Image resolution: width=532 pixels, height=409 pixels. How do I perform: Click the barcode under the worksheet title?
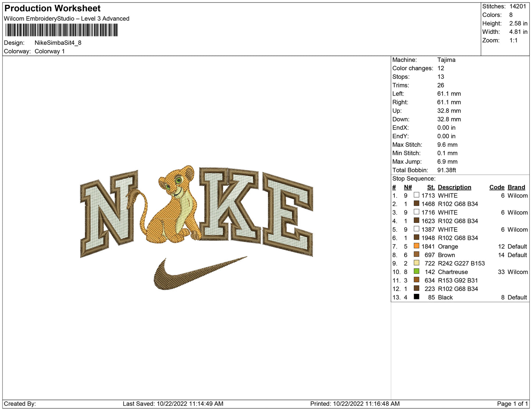(61, 30)
